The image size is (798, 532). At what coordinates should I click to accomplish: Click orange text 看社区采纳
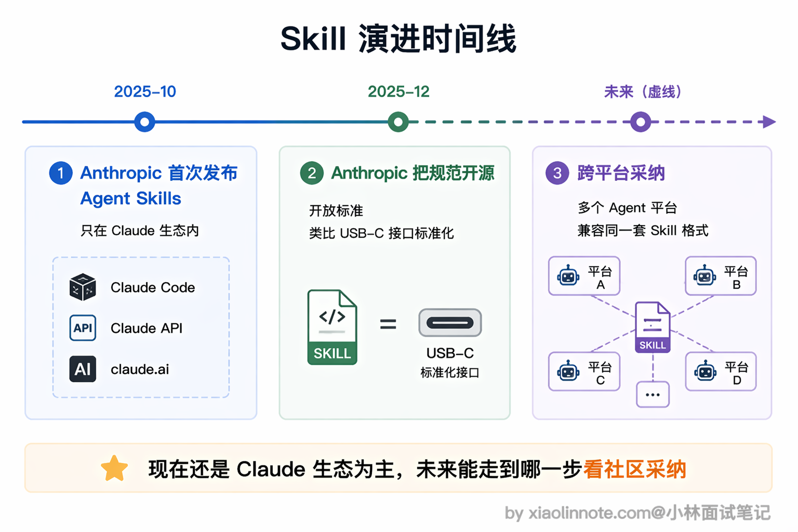635,469
